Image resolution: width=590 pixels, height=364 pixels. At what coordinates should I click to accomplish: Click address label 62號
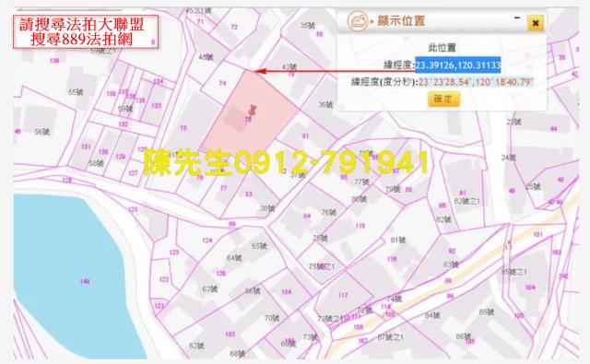pyautogui.click(x=196, y=346)
